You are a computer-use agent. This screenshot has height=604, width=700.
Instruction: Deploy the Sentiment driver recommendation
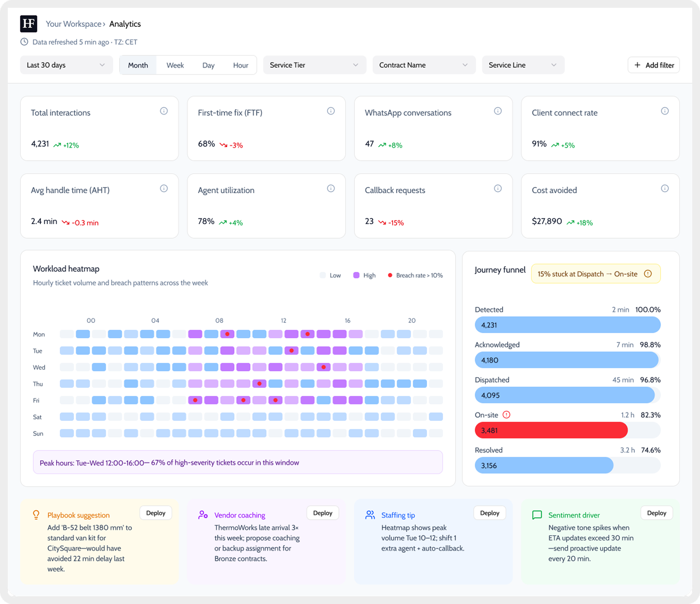(x=657, y=513)
